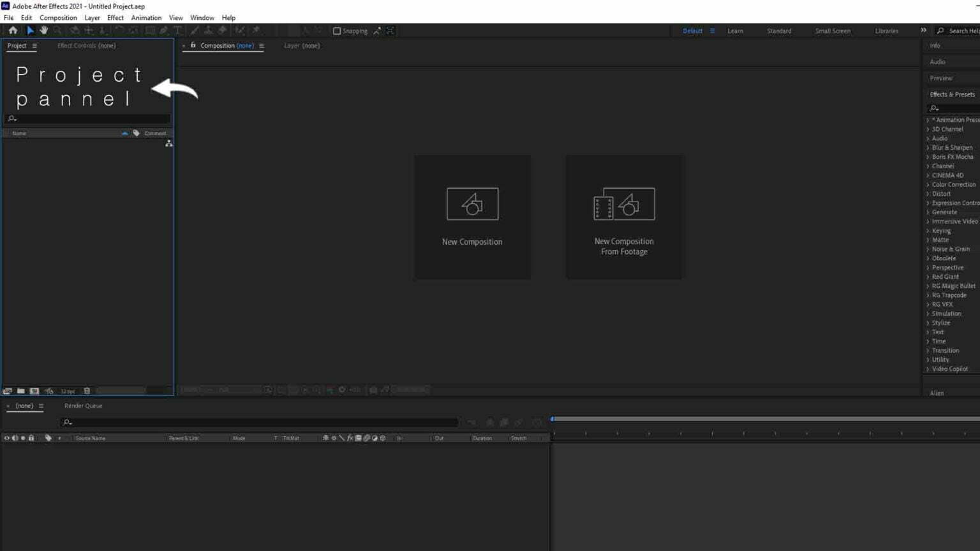Select the Selection tool
Viewport: 980px width, 551px height.
point(30,30)
